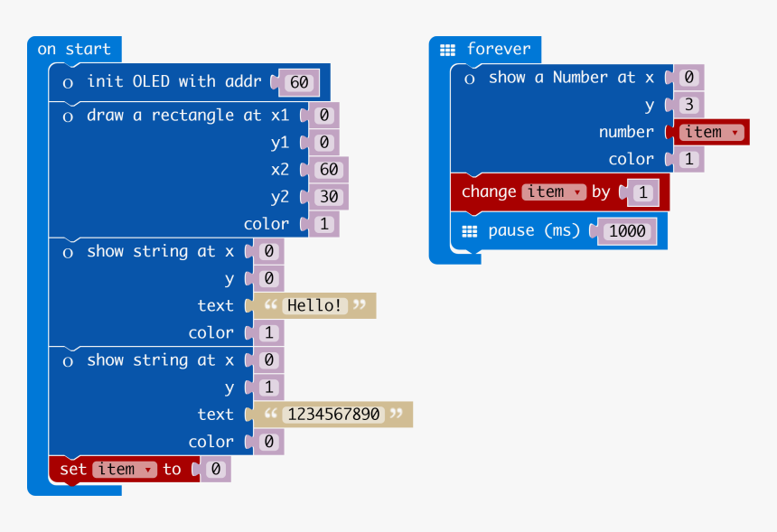Edit color value of show a Number block
Image resolution: width=777 pixels, height=532 pixels.
click(x=688, y=160)
